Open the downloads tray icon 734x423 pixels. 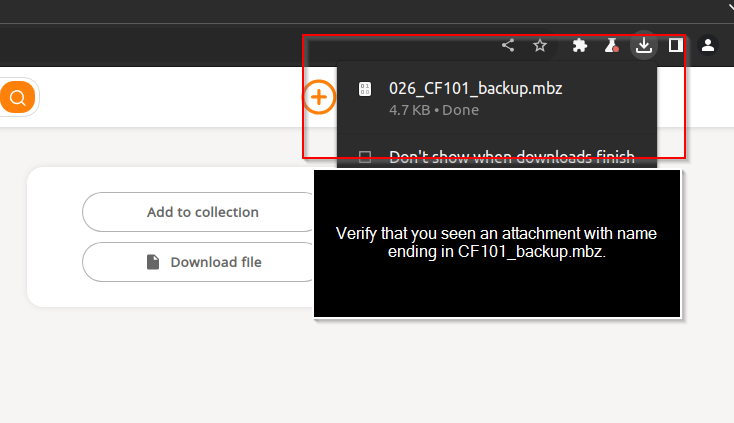(644, 45)
